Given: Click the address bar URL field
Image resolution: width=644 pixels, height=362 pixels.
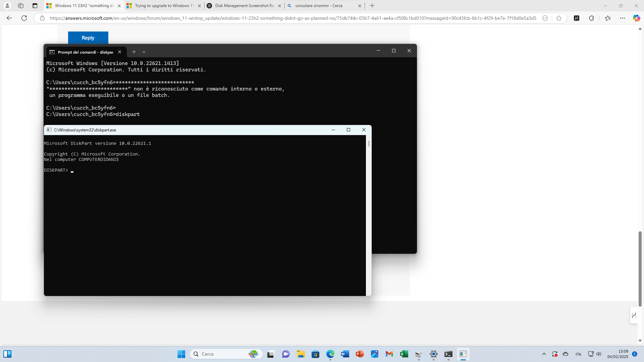Looking at the screenshot, I should [x=292, y=18].
